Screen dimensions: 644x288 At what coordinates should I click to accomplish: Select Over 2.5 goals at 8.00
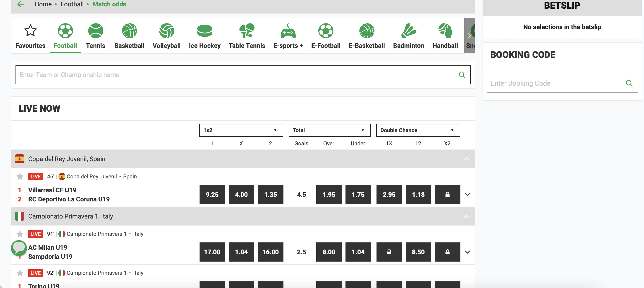coord(329,252)
